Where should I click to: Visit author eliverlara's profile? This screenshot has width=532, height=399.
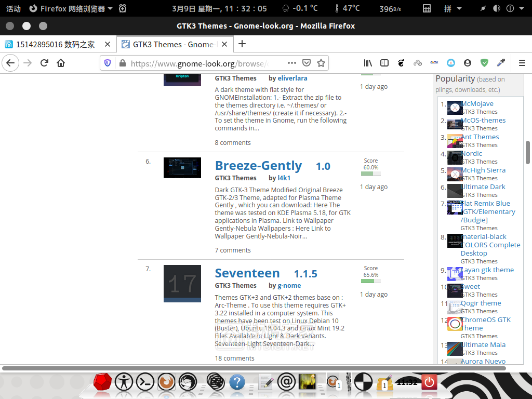292,78
